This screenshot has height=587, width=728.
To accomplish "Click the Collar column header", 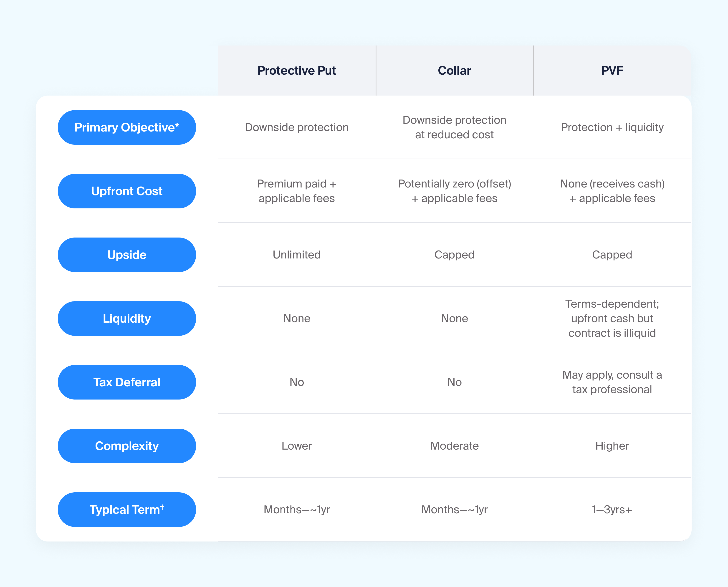I will point(455,70).
